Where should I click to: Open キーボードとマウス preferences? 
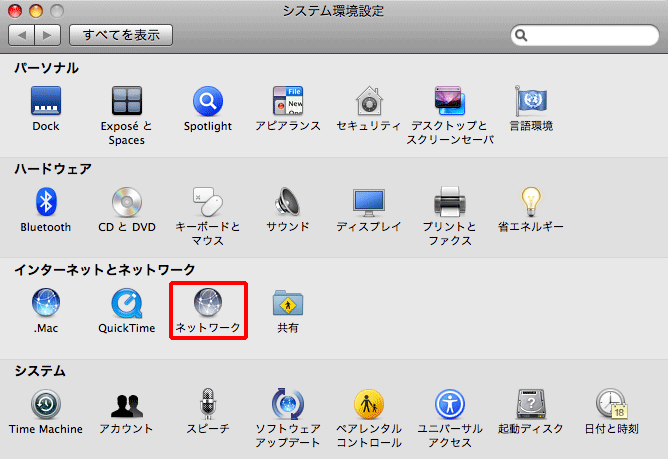click(x=207, y=202)
